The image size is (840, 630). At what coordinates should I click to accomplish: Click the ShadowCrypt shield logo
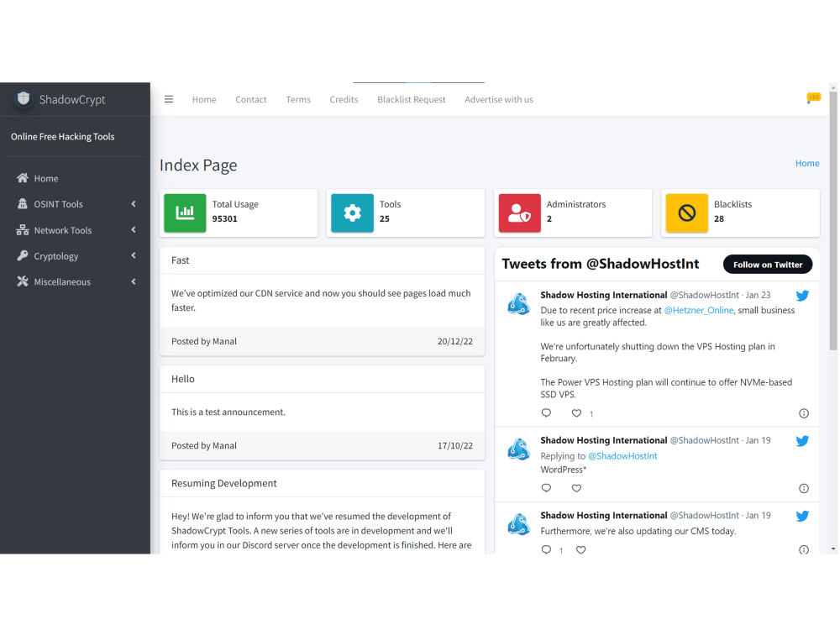point(24,99)
